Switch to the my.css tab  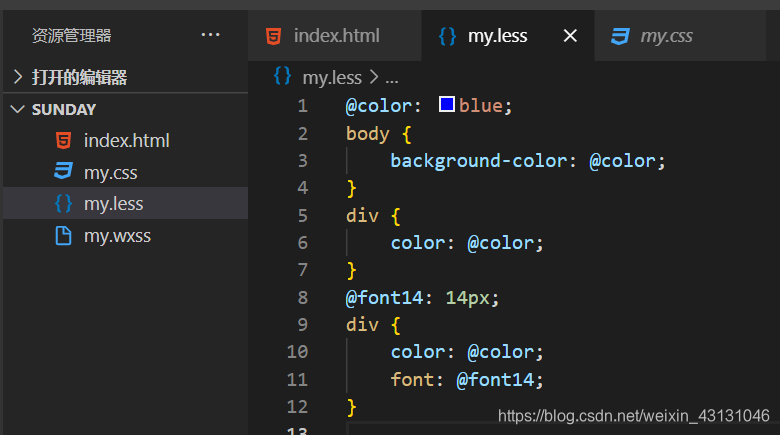click(680, 36)
